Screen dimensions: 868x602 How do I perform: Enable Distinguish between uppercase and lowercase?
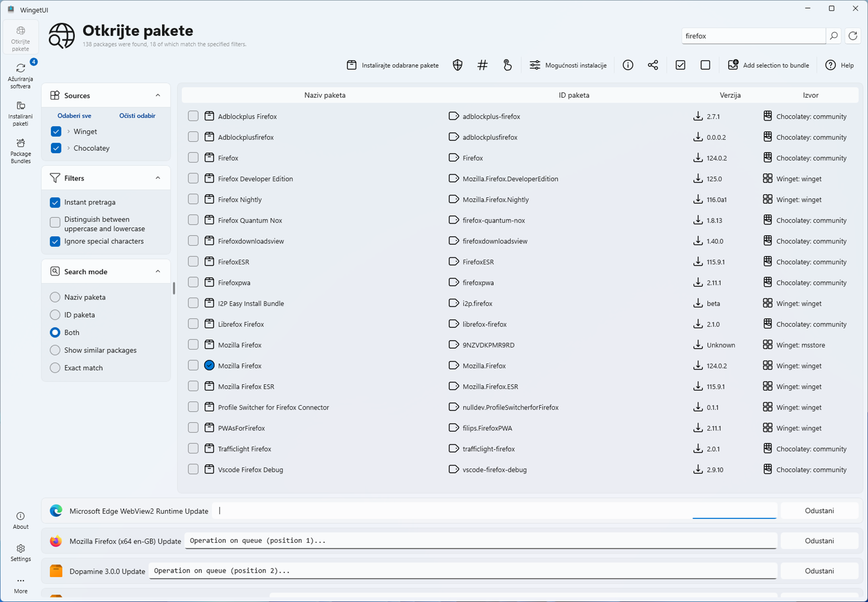point(55,222)
